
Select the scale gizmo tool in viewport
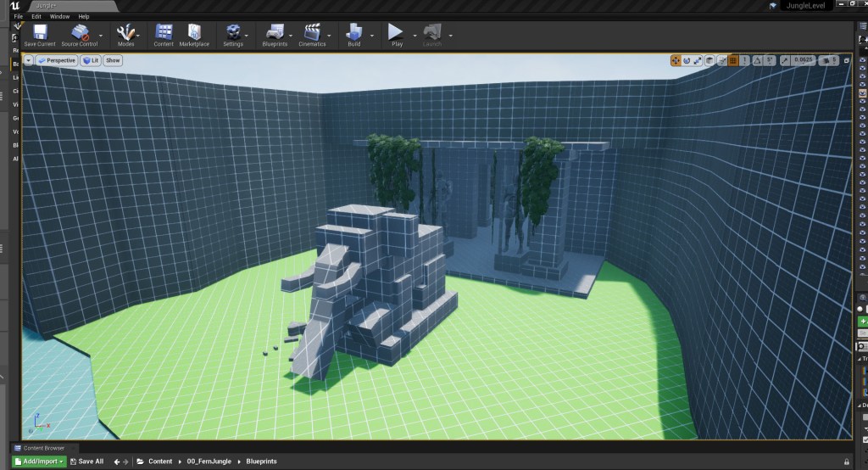click(x=698, y=60)
